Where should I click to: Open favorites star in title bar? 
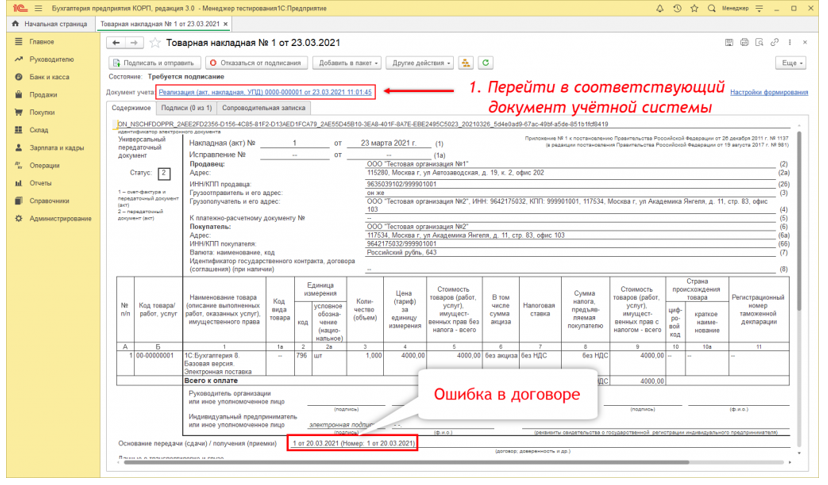[694, 8]
